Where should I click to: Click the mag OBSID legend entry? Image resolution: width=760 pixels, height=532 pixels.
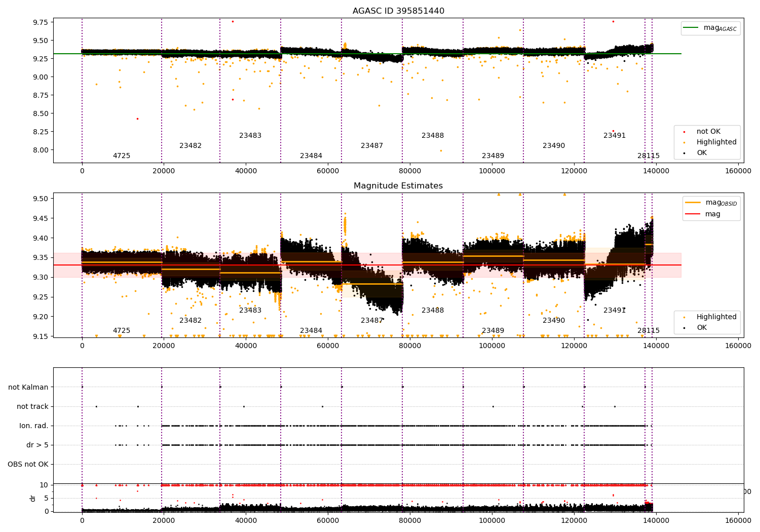click(x=711, y=203)
